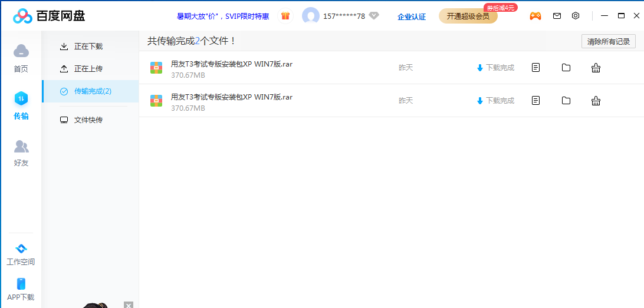Click the Baidu Netdisk logo

tap(49, 16)
